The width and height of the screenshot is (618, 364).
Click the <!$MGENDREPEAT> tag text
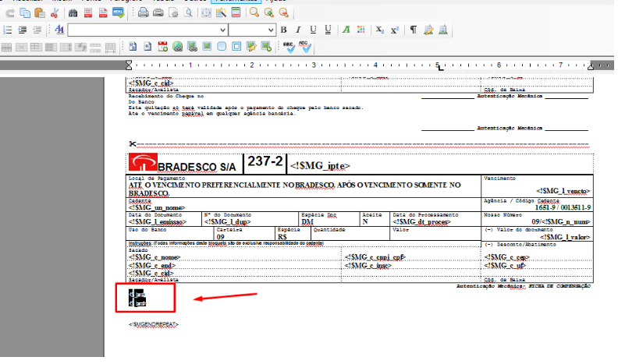(153, 324)
